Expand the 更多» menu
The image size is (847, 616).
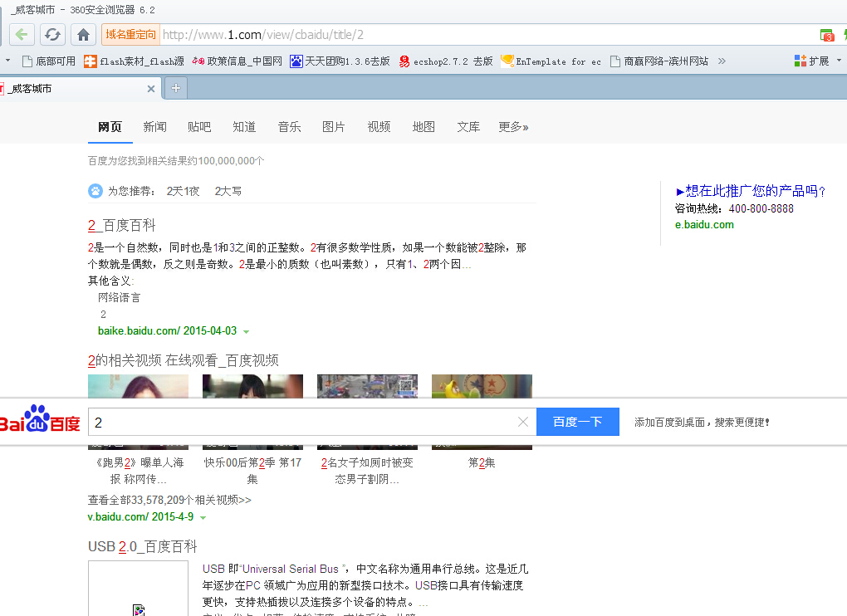[513, 127]
